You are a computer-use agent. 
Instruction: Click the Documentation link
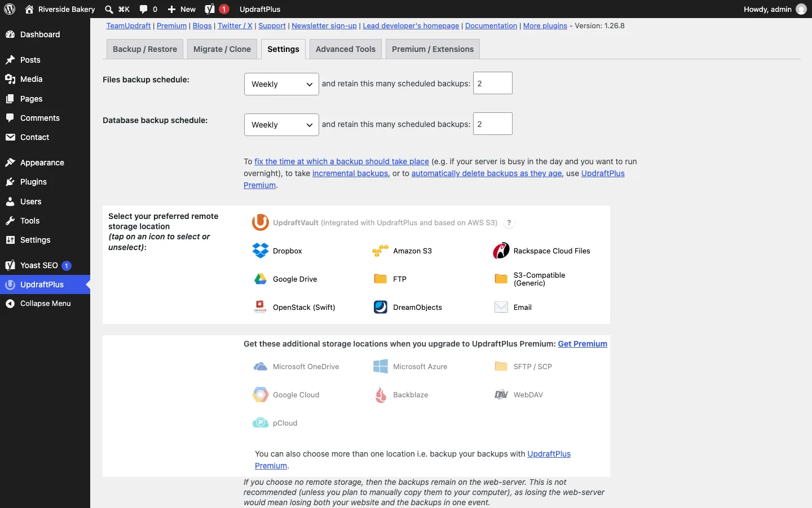[491, 26]
